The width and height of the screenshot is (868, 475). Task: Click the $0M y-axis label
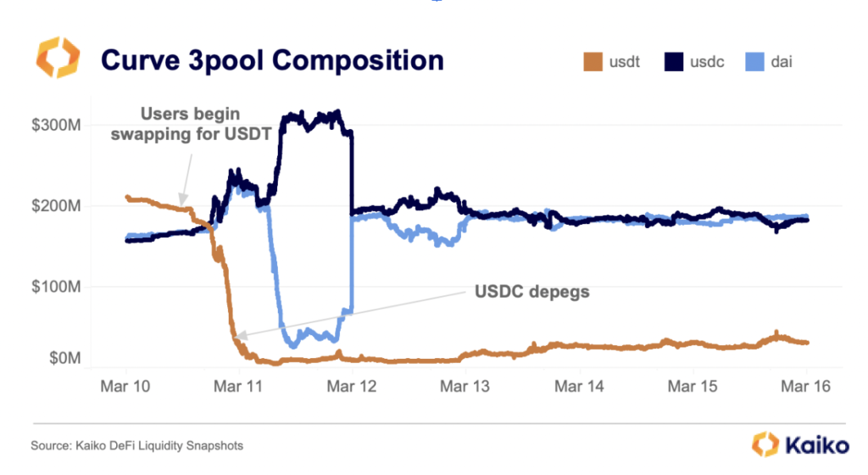(x=62, y=360)
